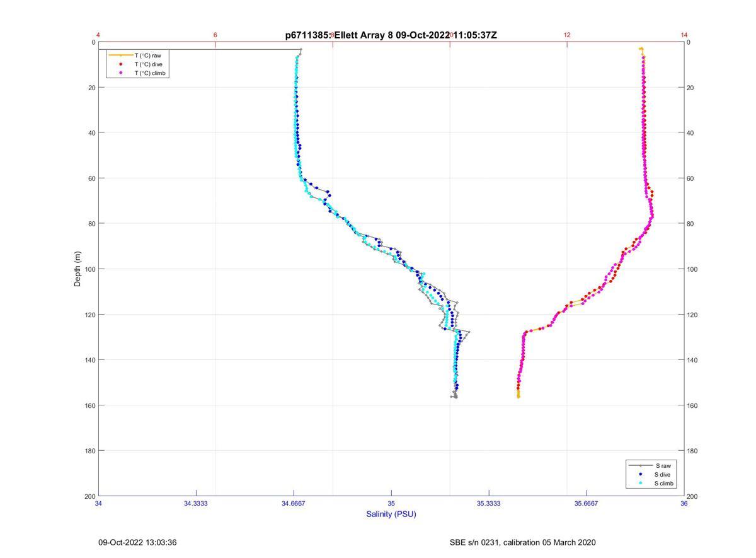Screen dimensions: 756x558
Task: Click depth tick '180' on right axis
Action: [693, 451]
